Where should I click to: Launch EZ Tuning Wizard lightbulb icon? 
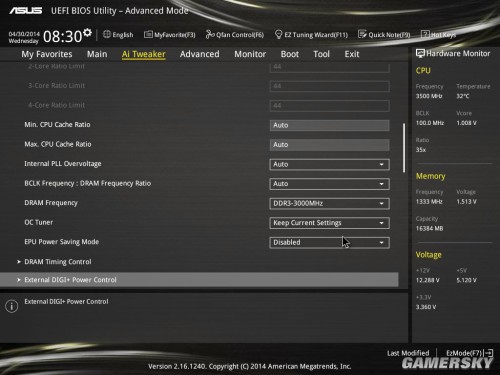click(278, 34)
